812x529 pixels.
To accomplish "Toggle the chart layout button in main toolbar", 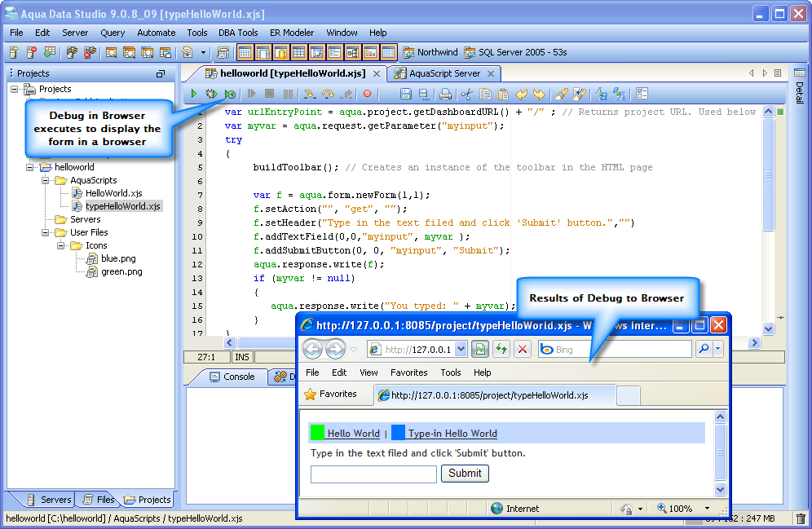I will click(x=370, y=52).
